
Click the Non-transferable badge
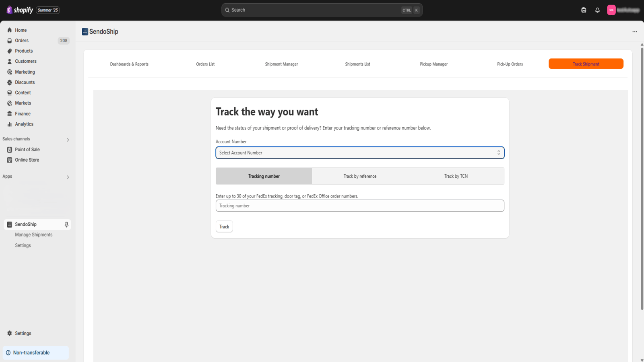(x=36, y=353)
